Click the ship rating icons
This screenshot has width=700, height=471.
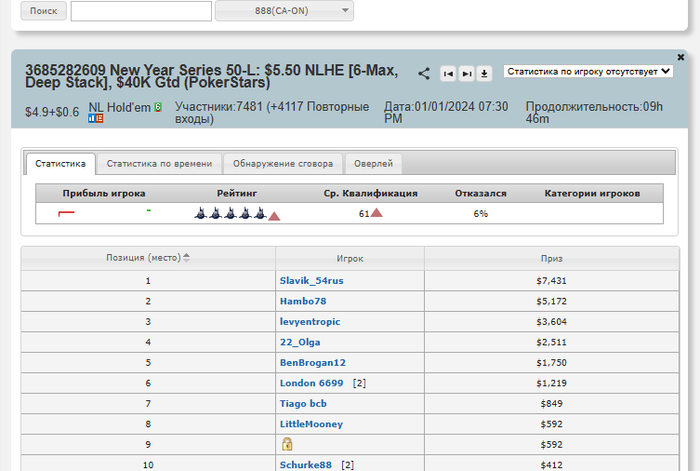point(230,213)
